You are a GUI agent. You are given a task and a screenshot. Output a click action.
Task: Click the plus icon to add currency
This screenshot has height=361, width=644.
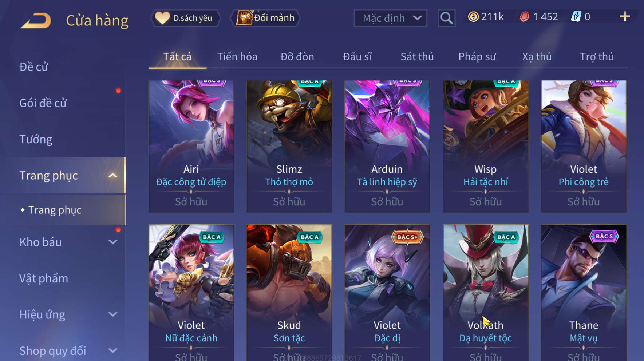point(624,17)
